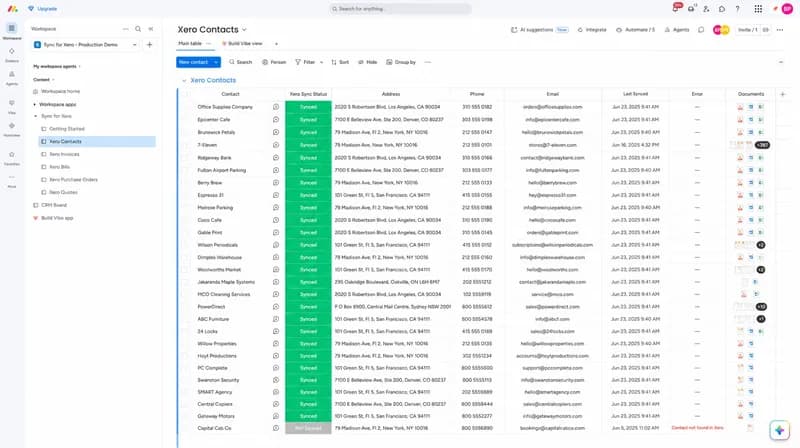Open New contact button dropdown arrow
This screenshot has height=448, width=800.
216,62
